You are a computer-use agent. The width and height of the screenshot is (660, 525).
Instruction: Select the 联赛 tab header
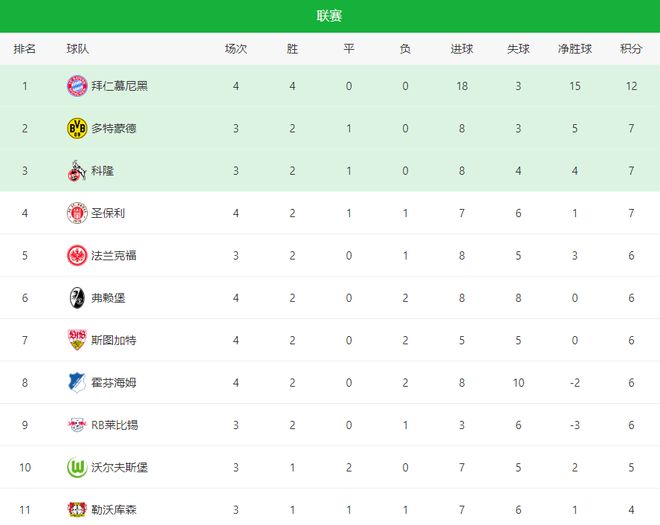pos(330,16)
